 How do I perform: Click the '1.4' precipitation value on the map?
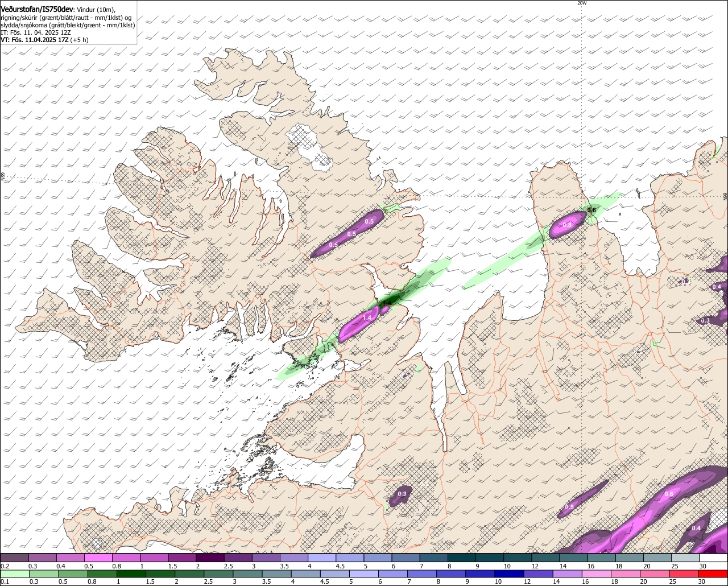tap(367, 317)
